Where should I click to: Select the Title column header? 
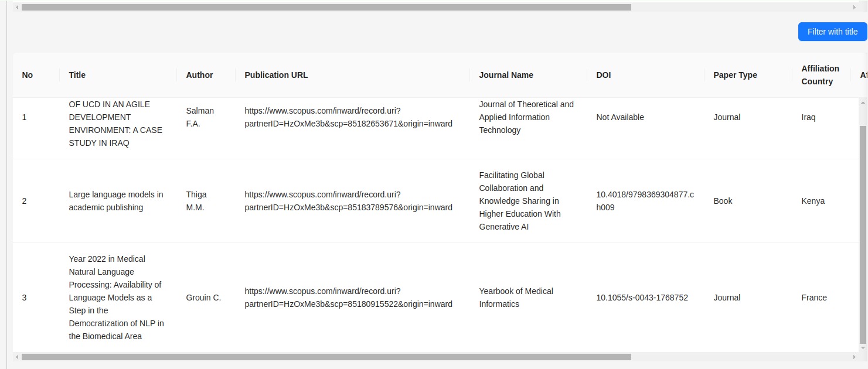pos(77,75)
